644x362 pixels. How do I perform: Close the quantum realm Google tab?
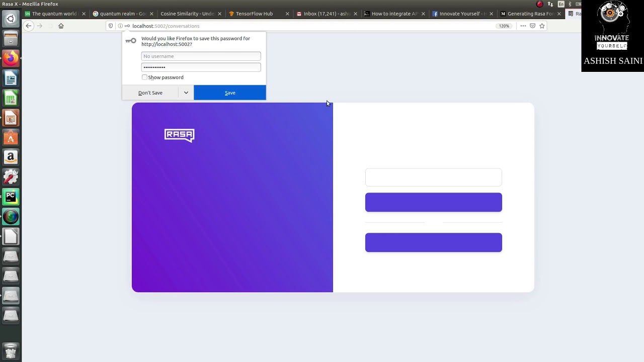point(151,14)
